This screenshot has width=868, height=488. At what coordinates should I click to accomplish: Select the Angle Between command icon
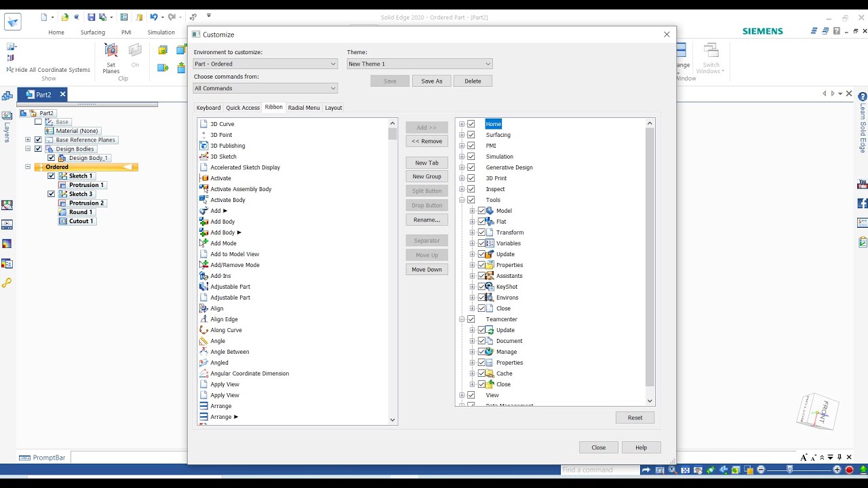click(x=203, y=352)
